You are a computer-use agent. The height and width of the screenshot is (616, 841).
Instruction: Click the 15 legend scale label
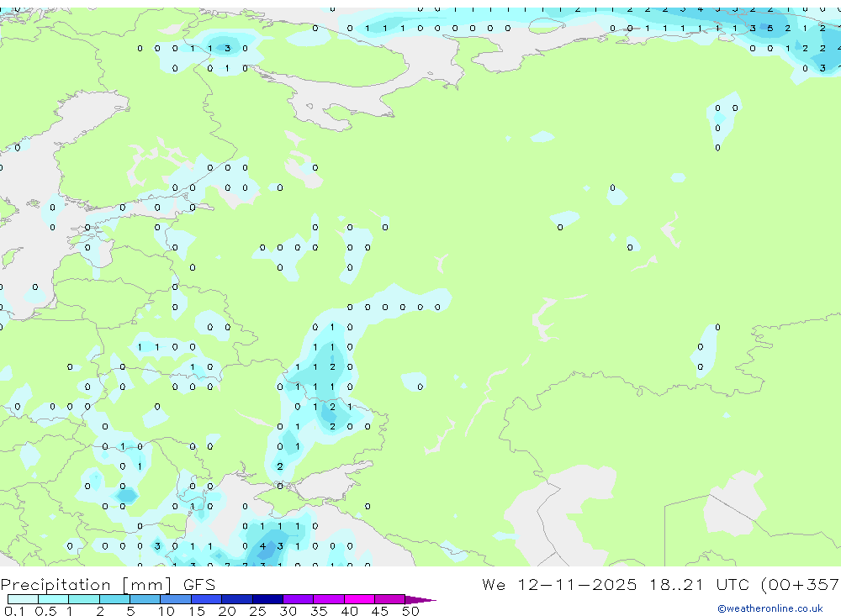point(197,611)
